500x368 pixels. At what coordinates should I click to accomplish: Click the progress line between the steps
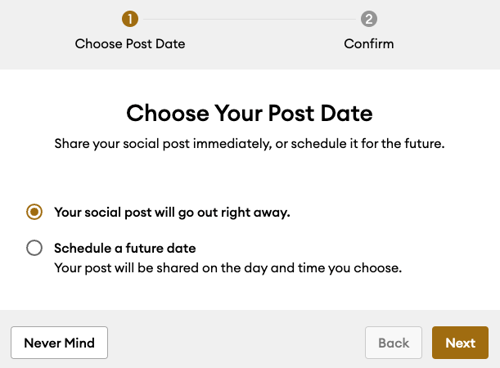point(249,19)
